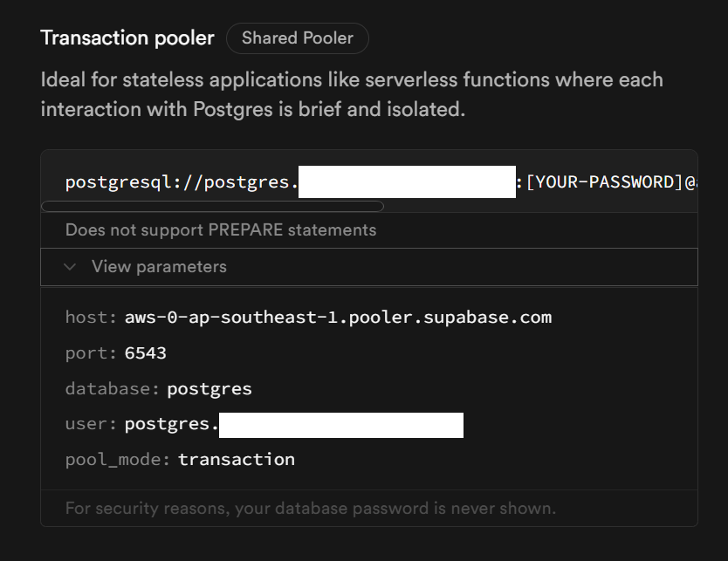Click the description about stateless applications
728x561 pixels.
click(352, 94)
